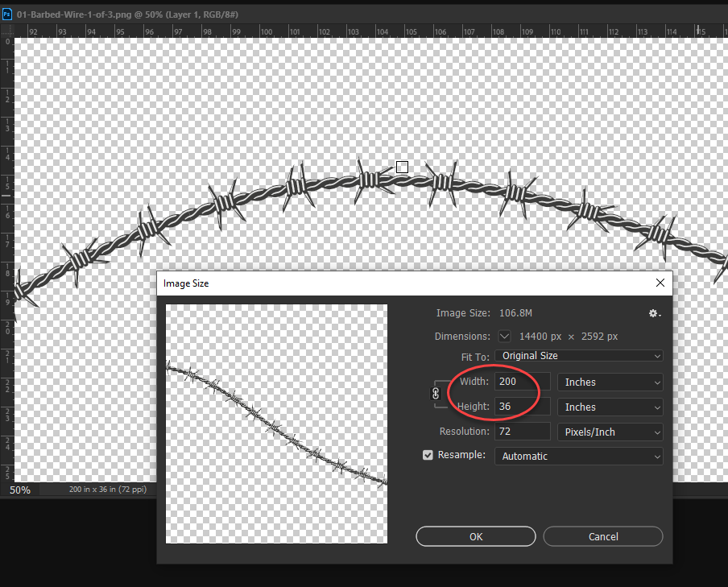Open the Dimensions unit chevron dropdown
The height and width of the screenshot is (587, 728).
click(505, 336)
